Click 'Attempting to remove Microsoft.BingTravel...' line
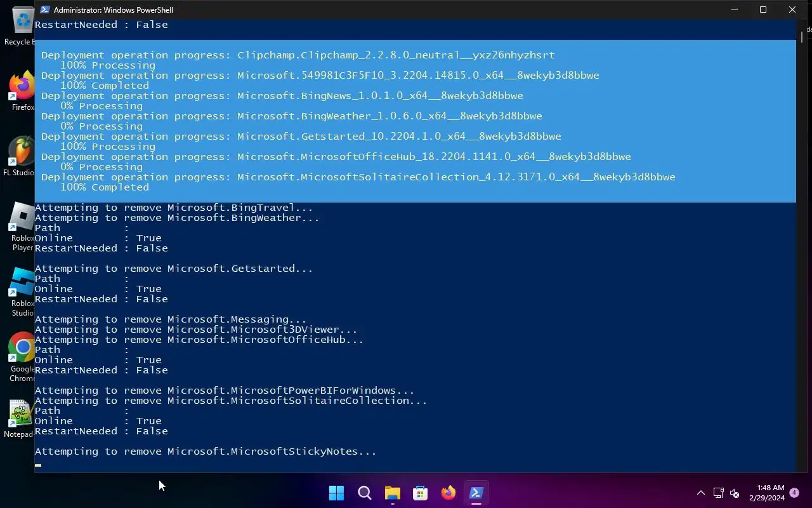 [174, 208]
